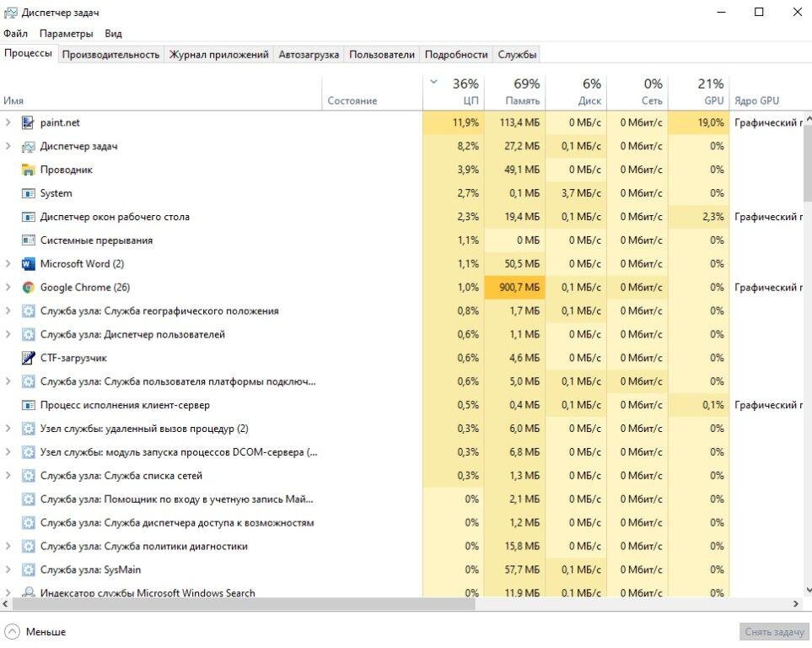Expand Служба географического положения row
The image size is (812, 648).
(8, 311)
